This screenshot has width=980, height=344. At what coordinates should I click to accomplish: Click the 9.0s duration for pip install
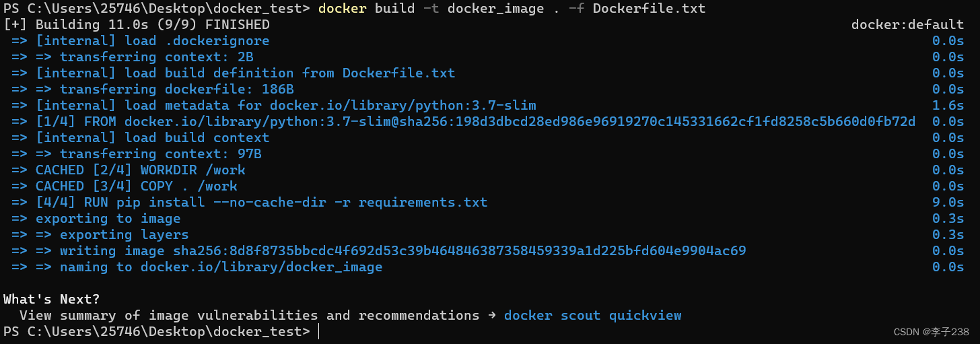point(948,202)
